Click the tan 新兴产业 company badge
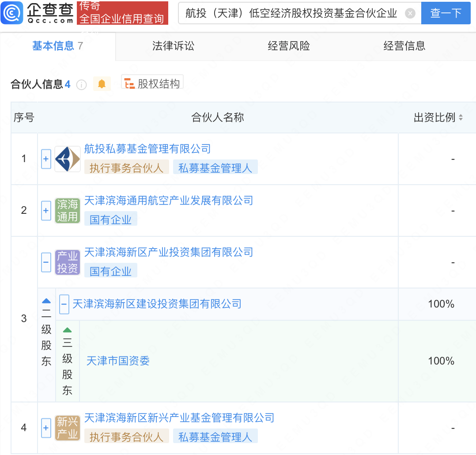Screen dimensions: 476x455 click(x=67, y=428)
